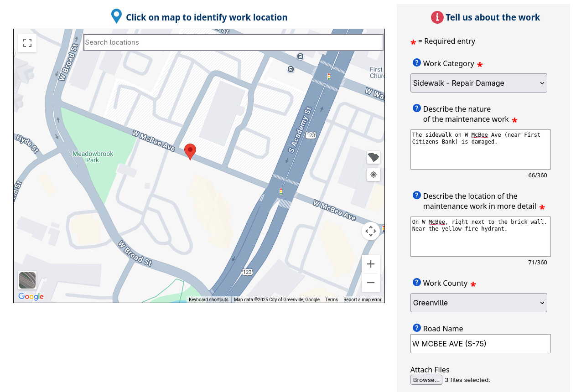The image size is (576, 392).
Task: Expand the Work Category dropdown
Action: click(x=478, y=83)
